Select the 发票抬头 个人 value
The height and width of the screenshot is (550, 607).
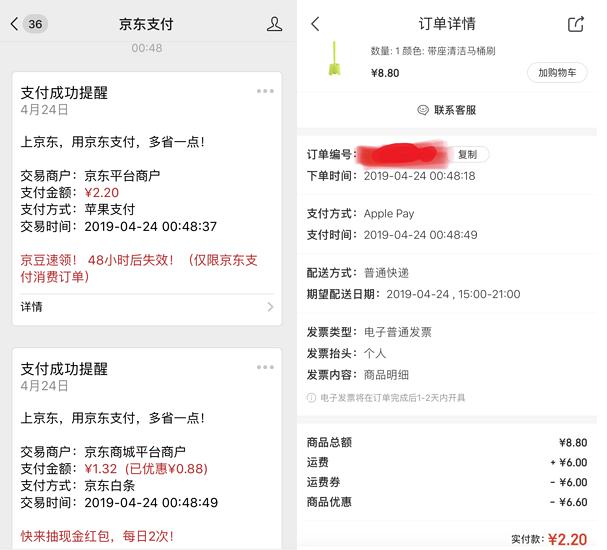pyautogui.click(x=375, y=353)
